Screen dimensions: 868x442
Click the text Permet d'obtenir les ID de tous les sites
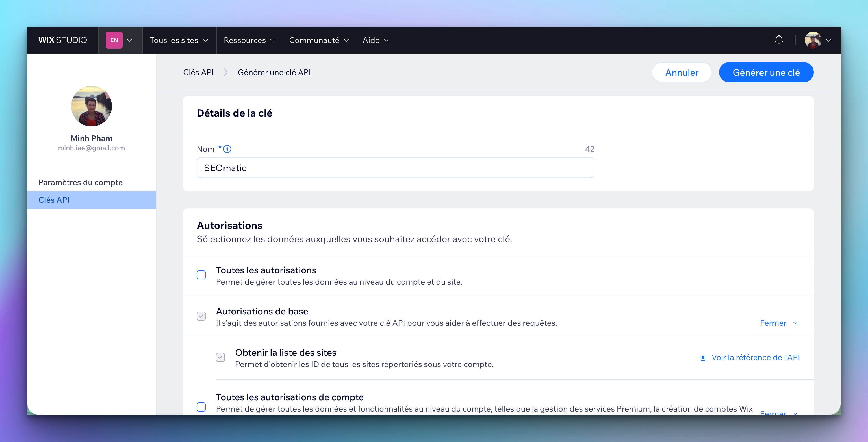pyautogui.click(x=364, y=364)
